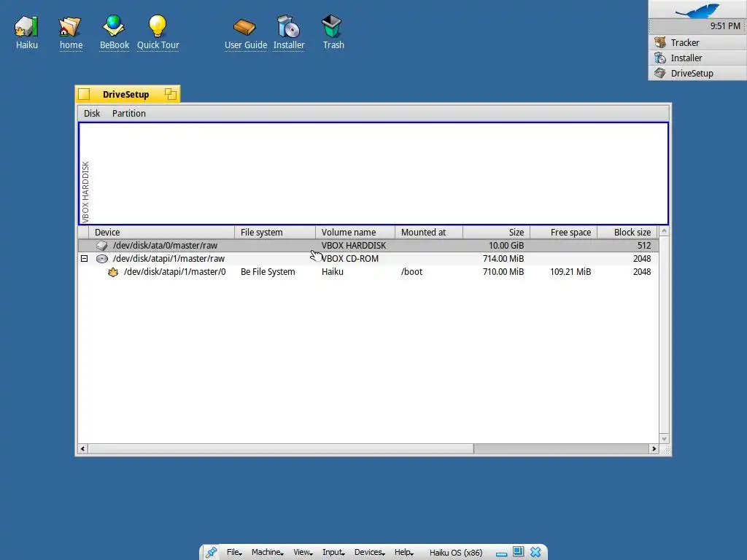Open the VirtualBox Devices menu
Screen dimensions: 747x560
[x=369, y=553]
